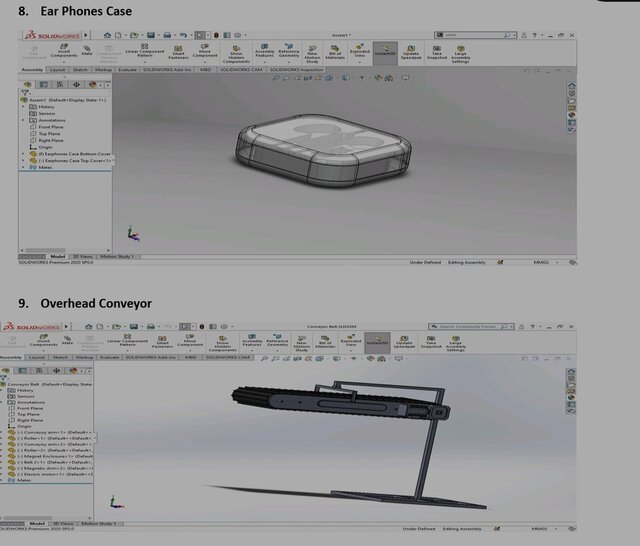Open Motion Study 1 tab in Ear Phones Case window

pos(117,256)
